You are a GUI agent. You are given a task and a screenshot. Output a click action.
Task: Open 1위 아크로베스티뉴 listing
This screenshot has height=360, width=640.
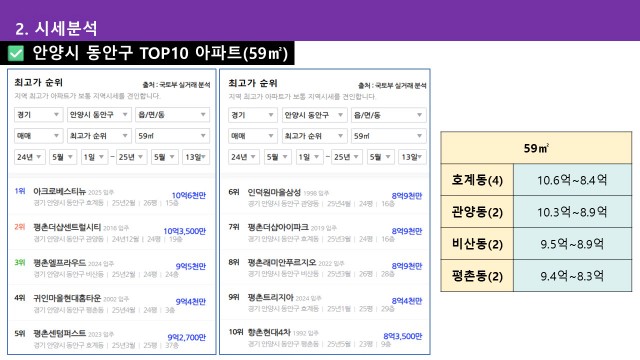[111, 196]
